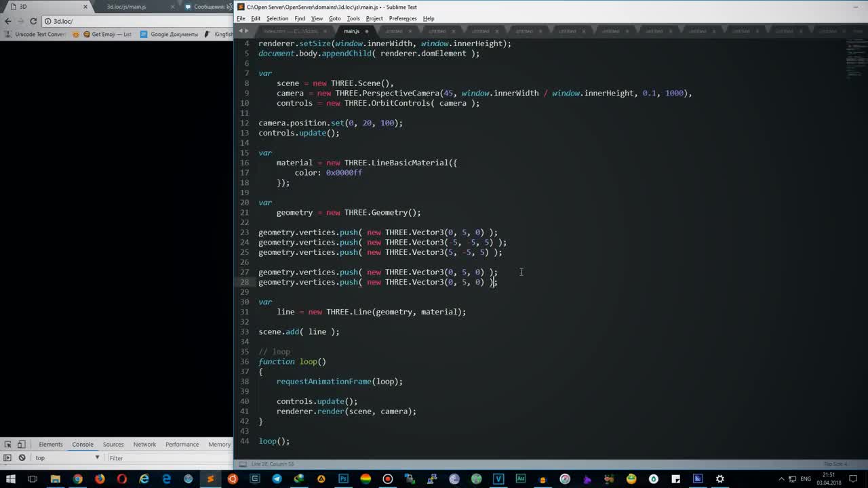Open the DevTools Elements tab
This screenshot has height=488, width=868.
point(50,445)
